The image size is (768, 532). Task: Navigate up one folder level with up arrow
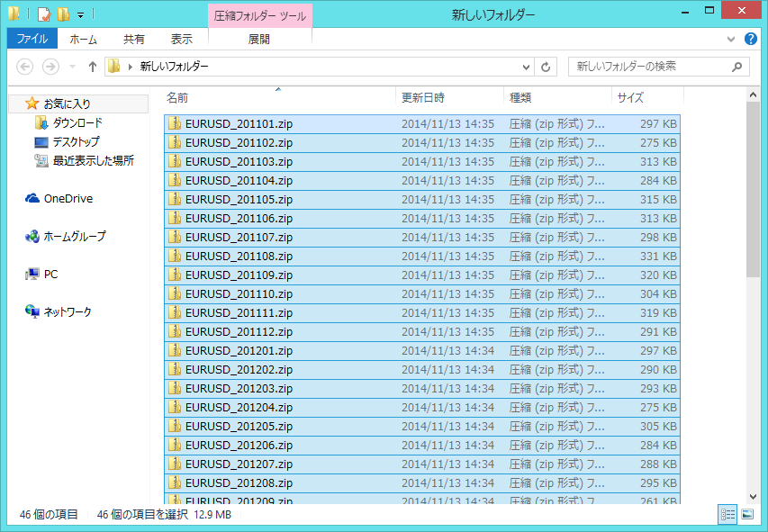pos(92,67)
